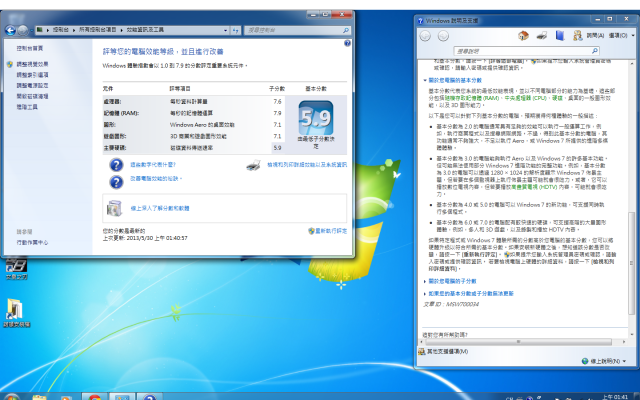Click the 所有控制台項目 breadcrumb segment
Image resolution: width=640 pixels, height=400 pixels.
(x=97, y=30)
